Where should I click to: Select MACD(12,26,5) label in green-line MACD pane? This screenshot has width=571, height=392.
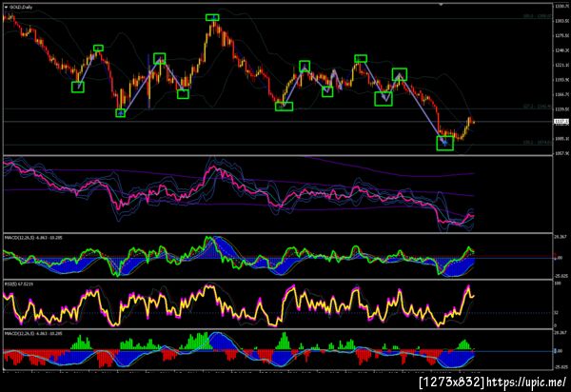[33, 238]
